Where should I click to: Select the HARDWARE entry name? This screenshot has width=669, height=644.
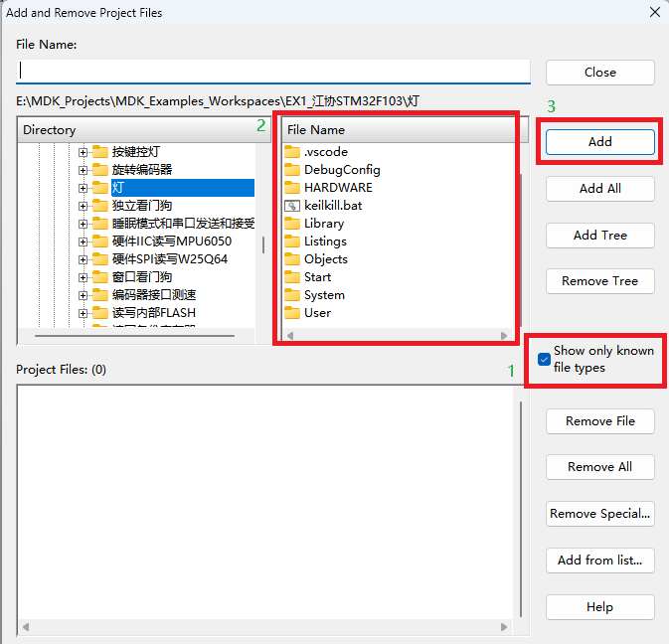pos(338,188)
